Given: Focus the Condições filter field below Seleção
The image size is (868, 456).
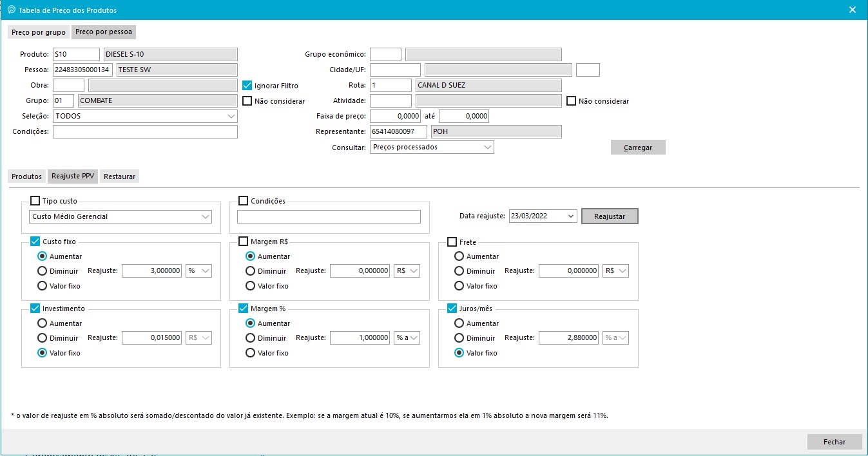Looking at the screenshot, I should (x=145, y=131).
